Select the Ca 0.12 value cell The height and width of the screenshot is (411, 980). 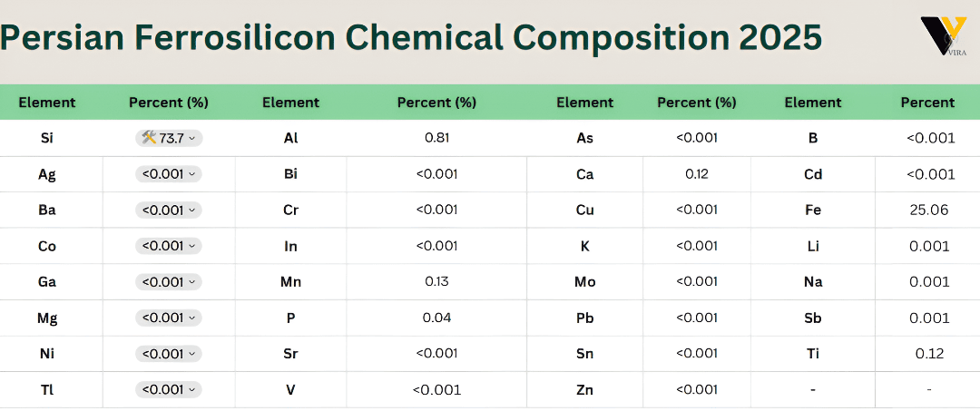pyautogui.click(x=697, y=174)
